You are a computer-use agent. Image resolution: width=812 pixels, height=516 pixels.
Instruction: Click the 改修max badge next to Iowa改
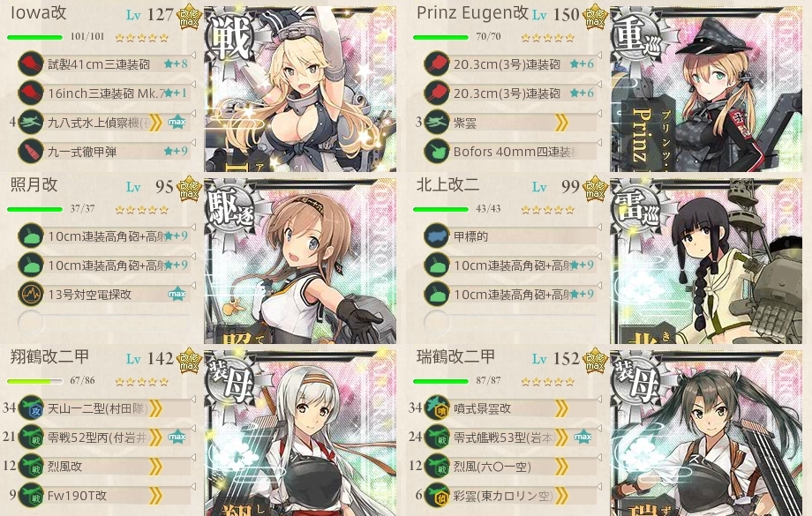190,17
